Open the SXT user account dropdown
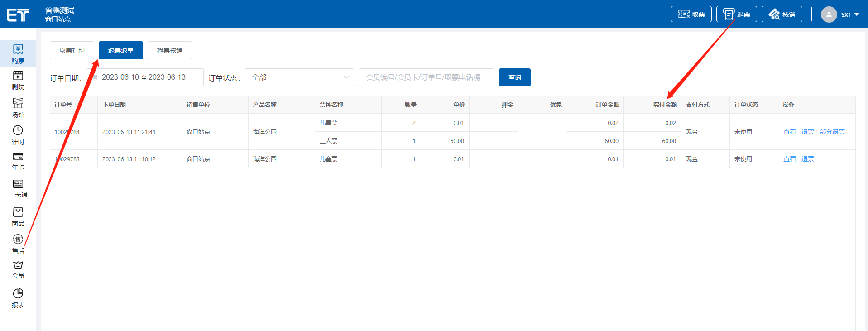Image resolution: width=868 pixels, height=331 pixels. 840,14
